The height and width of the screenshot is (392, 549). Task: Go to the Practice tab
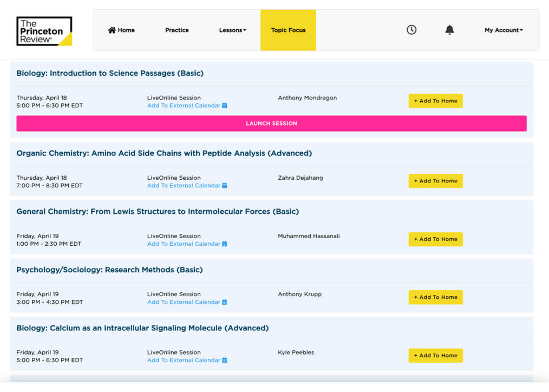(177, 30)
